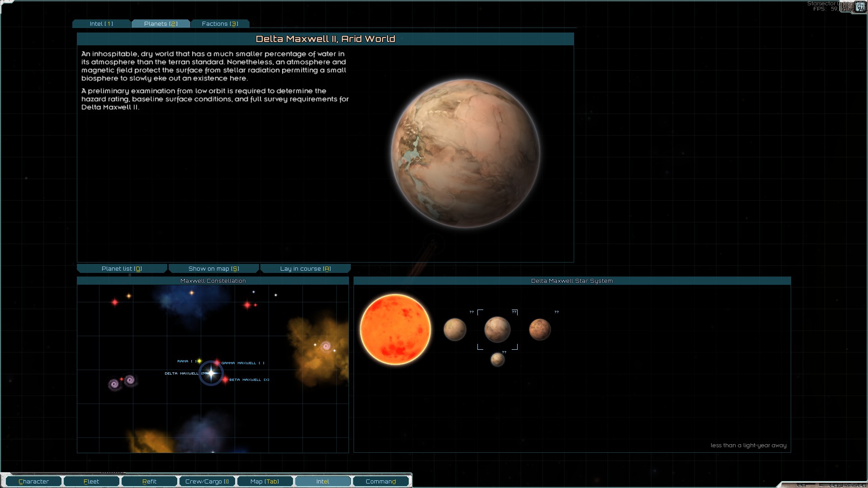Click the yellow Rama star on map
Screen dimensions: 868x488
(199, 361)
